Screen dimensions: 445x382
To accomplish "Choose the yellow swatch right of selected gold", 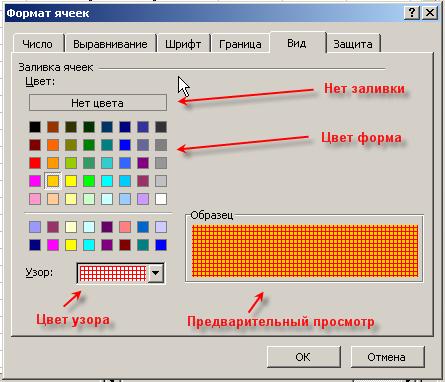I will click(71, 181).
